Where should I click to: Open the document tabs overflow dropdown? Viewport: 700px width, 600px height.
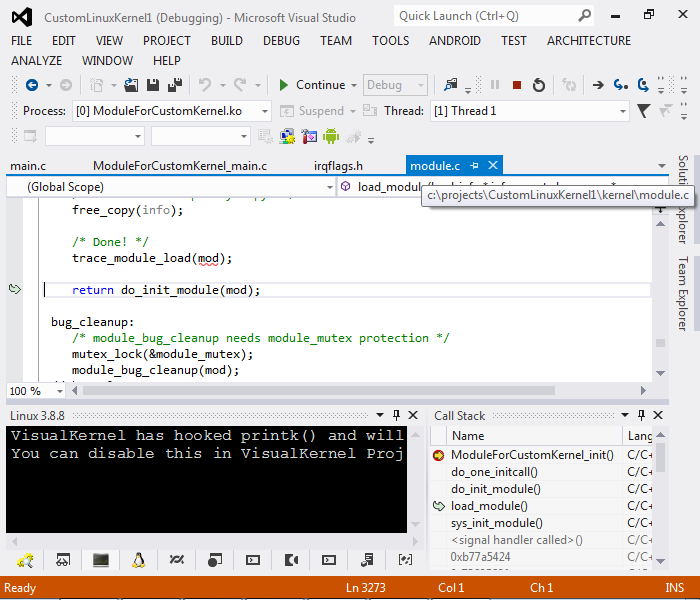[x=662, y=166]
